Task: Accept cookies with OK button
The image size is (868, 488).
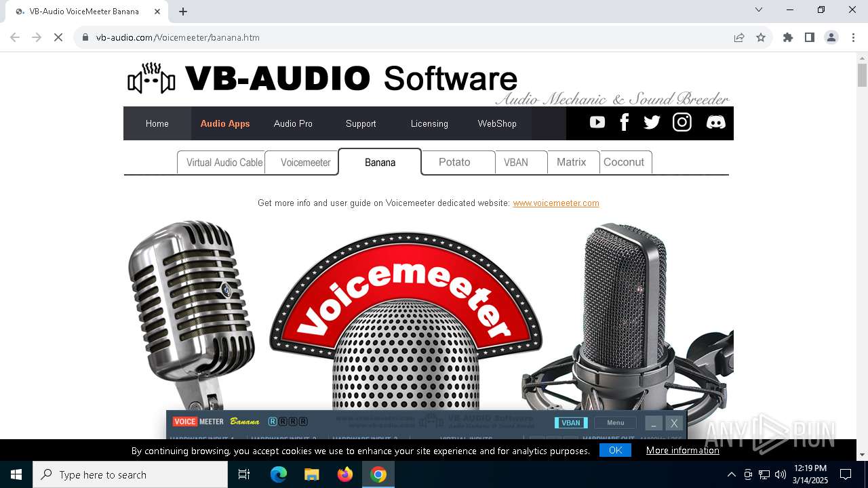Action: click(x=615, y=450)
